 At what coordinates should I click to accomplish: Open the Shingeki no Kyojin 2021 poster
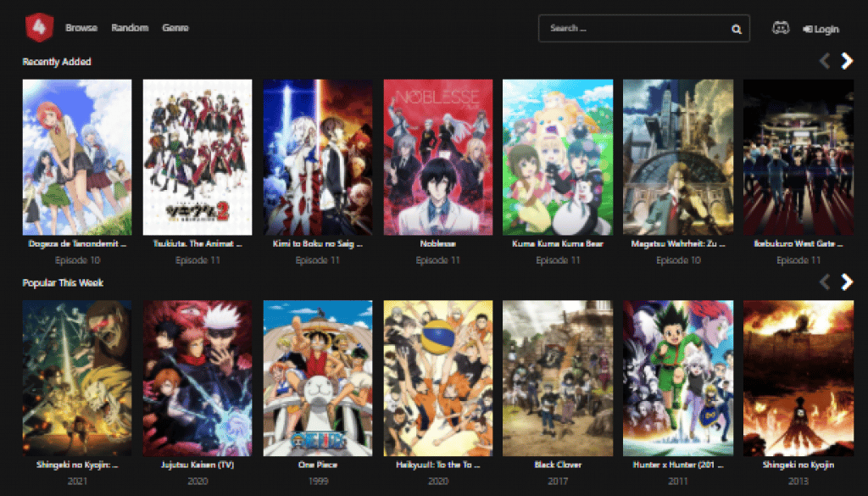coord(77,378)
